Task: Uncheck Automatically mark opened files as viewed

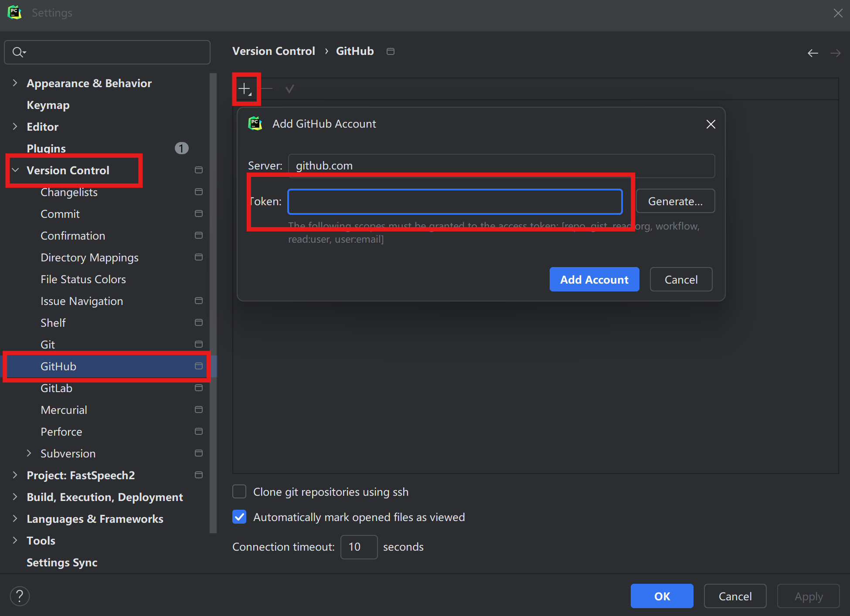Action: click(239, 517)
